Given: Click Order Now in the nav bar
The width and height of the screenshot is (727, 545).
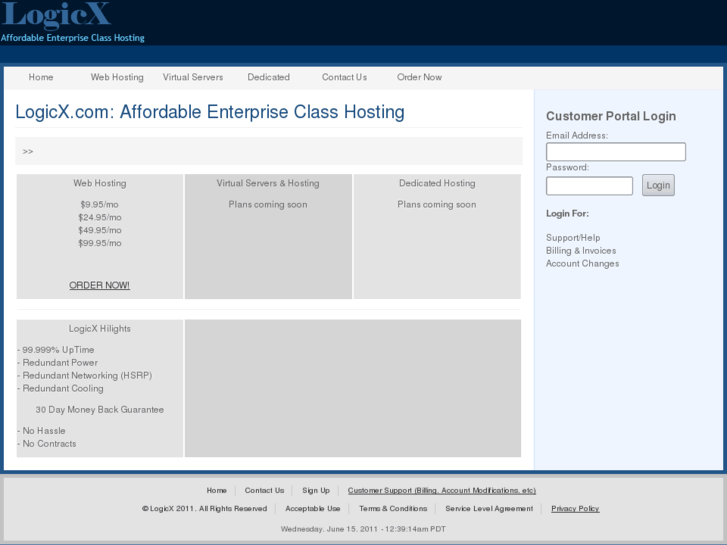Looking at the screenshot, I should [419, 77].
